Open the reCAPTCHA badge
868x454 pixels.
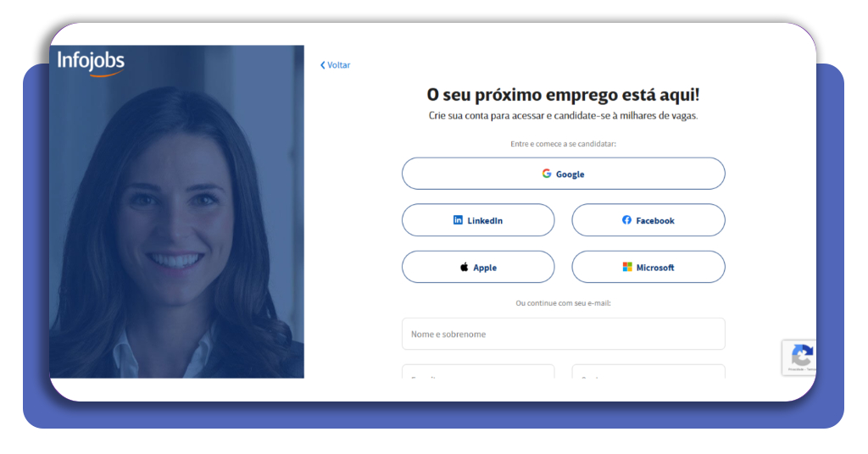pyautogui.click(x=798, y=357)
